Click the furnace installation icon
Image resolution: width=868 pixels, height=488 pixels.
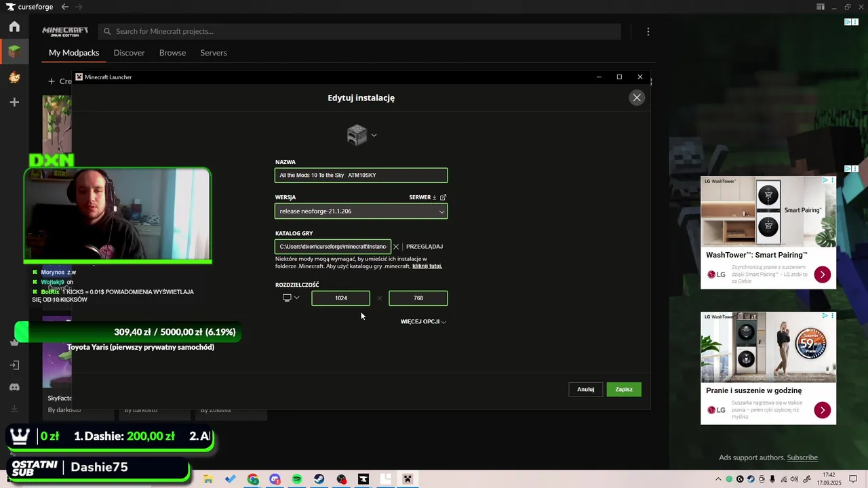tap(357, 135)
